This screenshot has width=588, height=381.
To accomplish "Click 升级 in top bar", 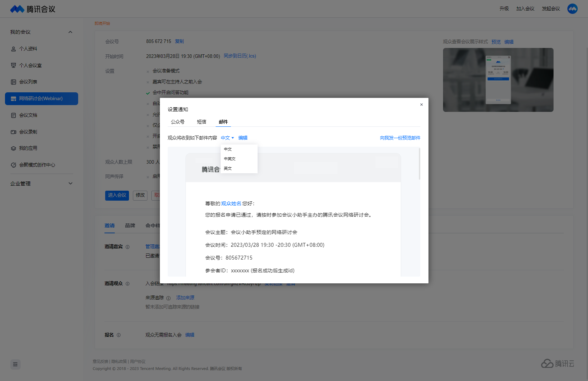I will pyautogui.click(x=504, y=9).
